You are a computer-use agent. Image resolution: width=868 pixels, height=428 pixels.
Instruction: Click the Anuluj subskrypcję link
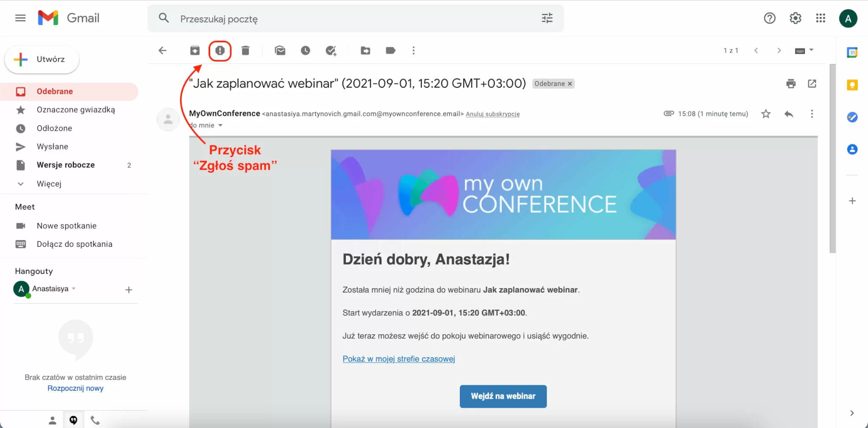click(x=493, y=114)
